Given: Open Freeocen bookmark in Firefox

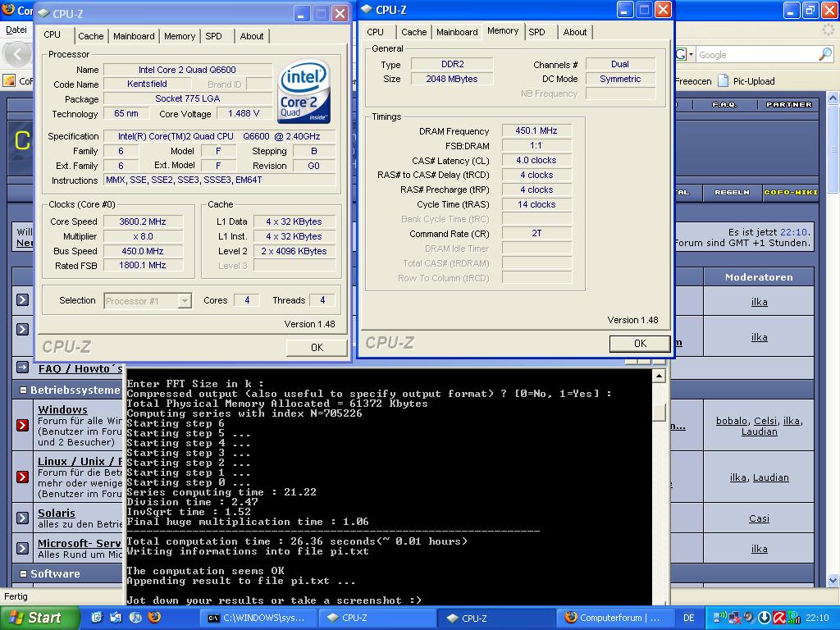Looking at the screenshot, I should click(692, 81).
